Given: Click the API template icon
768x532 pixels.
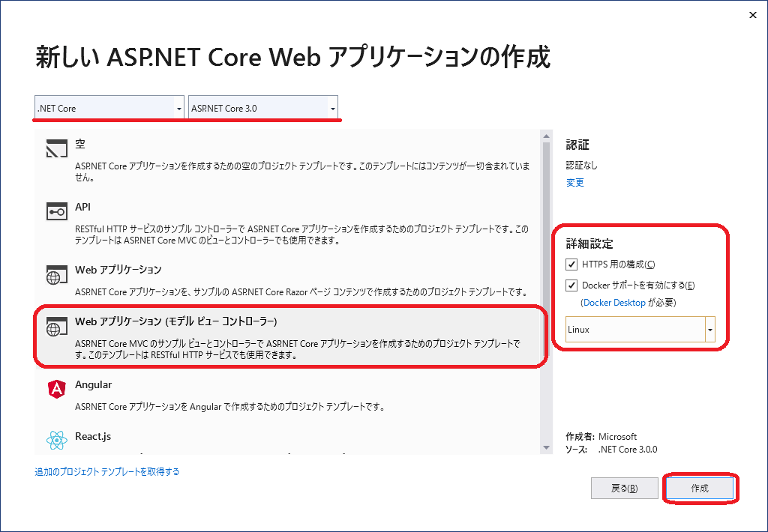Looking at the screenshot, I should coord(57,212).
